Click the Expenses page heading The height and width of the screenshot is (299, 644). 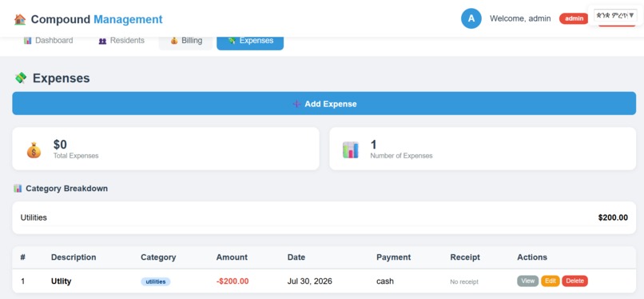62,78
